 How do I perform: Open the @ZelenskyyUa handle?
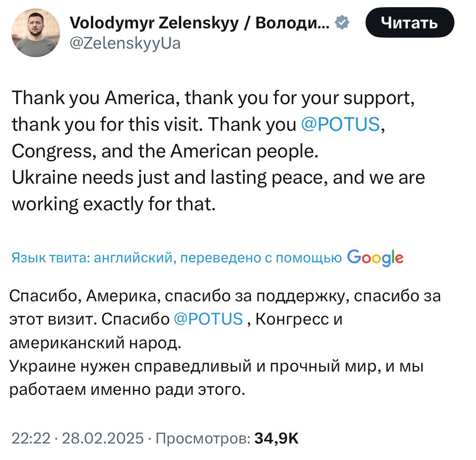click(125, 44)
